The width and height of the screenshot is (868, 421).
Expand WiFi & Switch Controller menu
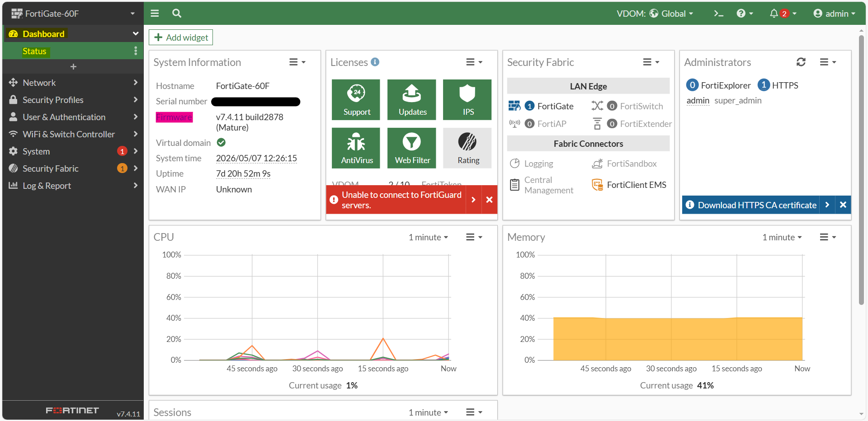pos(73,134)
